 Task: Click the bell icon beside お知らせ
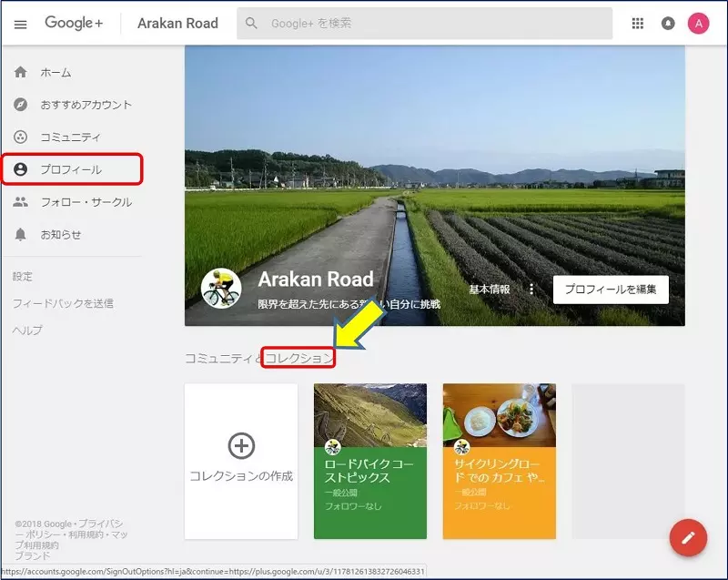[x=20, y=235]
